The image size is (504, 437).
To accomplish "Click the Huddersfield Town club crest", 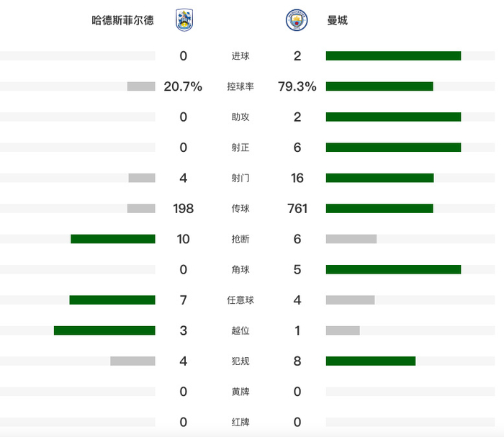I will click(184, 20).
